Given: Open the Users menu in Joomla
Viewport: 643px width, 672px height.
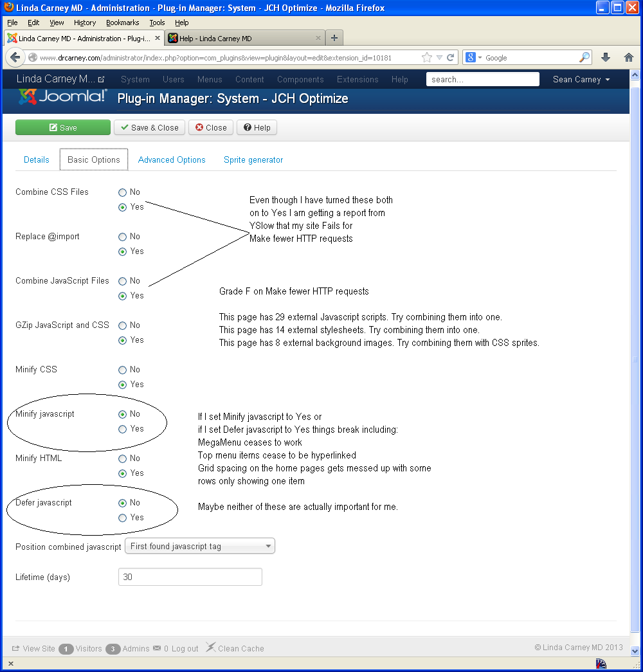Looking at the screenshot, I should coord(173,79).
